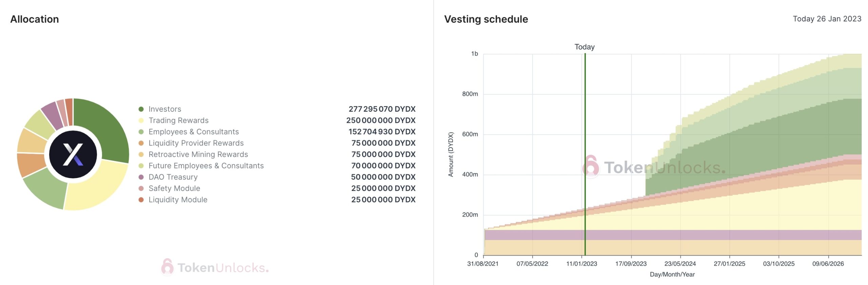Toggle the Employees & Consultants legend entry

pos(193,132)
